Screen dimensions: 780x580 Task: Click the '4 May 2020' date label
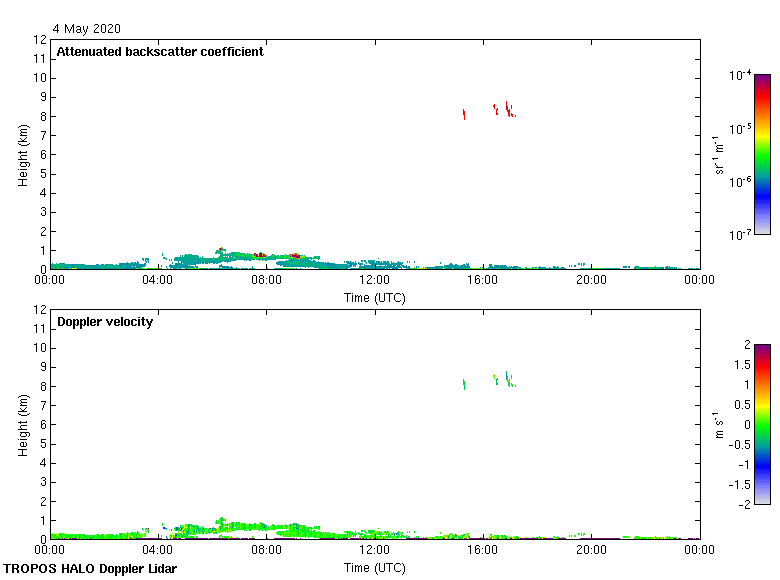[87, 29]
